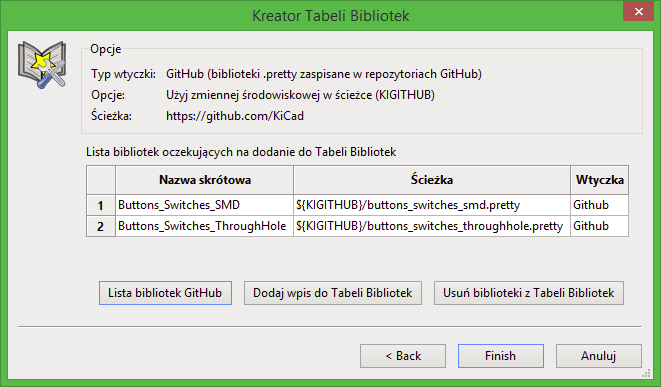
Task: Select the Buttons_Switches_SMD name cell
Action: (204, 205)
